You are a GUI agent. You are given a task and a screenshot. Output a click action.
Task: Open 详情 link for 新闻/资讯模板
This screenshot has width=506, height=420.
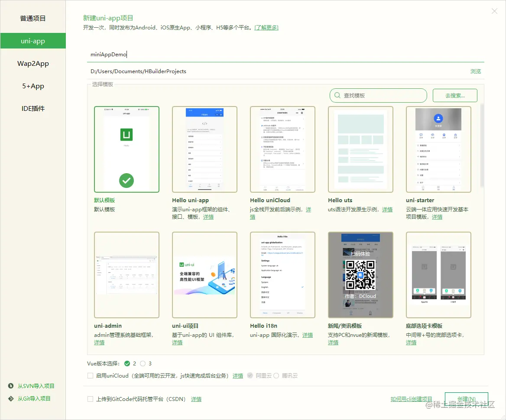[333, 342]
